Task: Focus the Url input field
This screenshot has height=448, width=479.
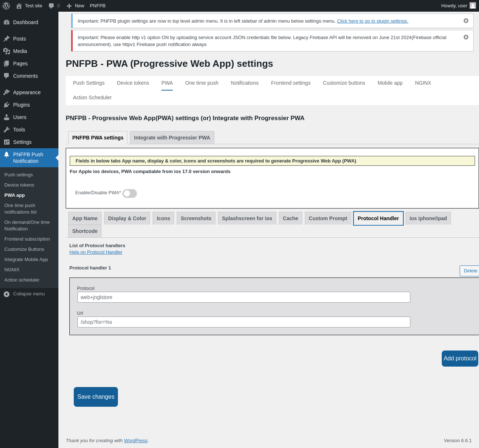Action: tap(244, 322)
